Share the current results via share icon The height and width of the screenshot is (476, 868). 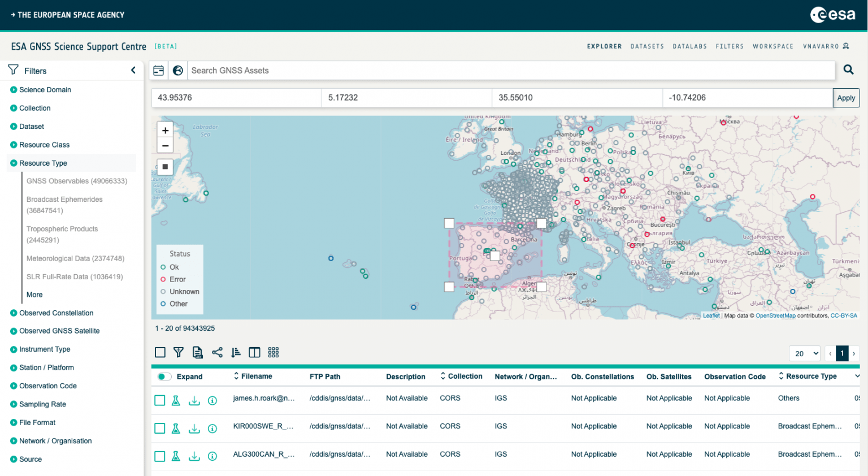pyautogui.click(x=218, y=352)
